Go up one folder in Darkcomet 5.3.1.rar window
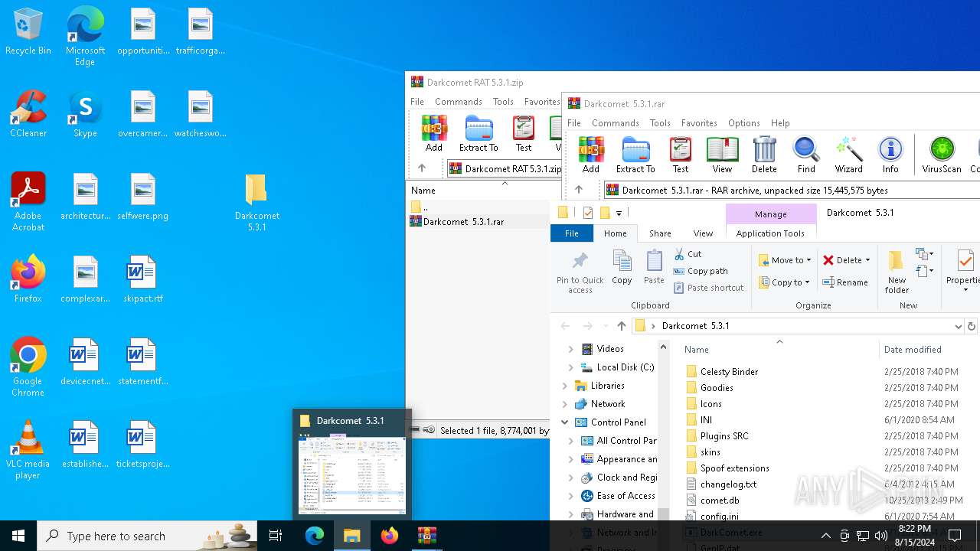Viewport: 980px width, 551px height. pyautogui.click(x=579, y=190)
